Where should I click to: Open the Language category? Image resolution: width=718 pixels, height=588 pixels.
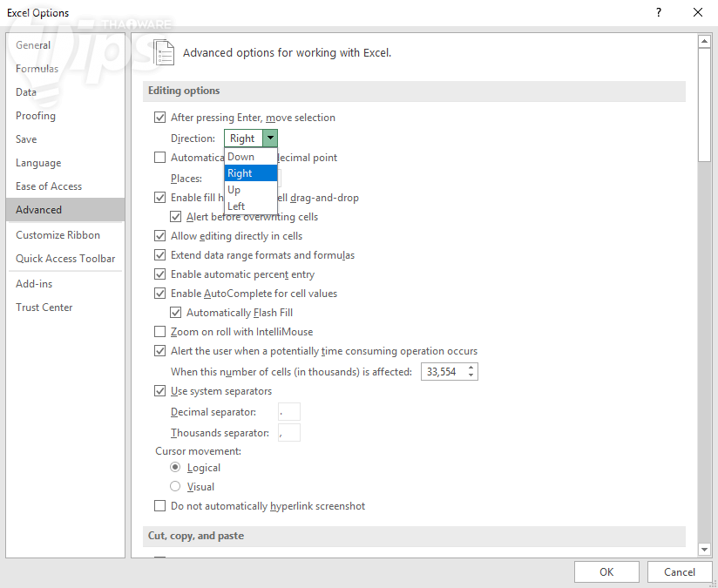[x=65, y=163]
